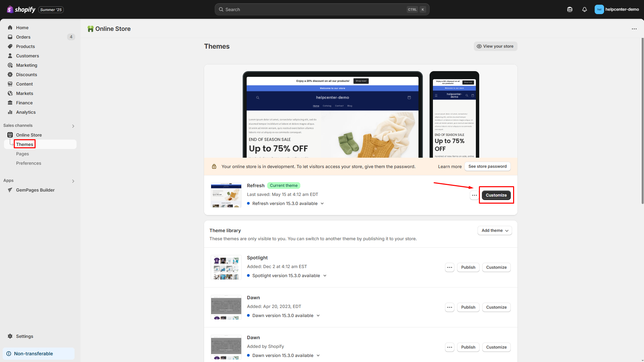Open the three-dot menu beside Customize
This screenshot has width=644, height=362.
pos(474,195)
